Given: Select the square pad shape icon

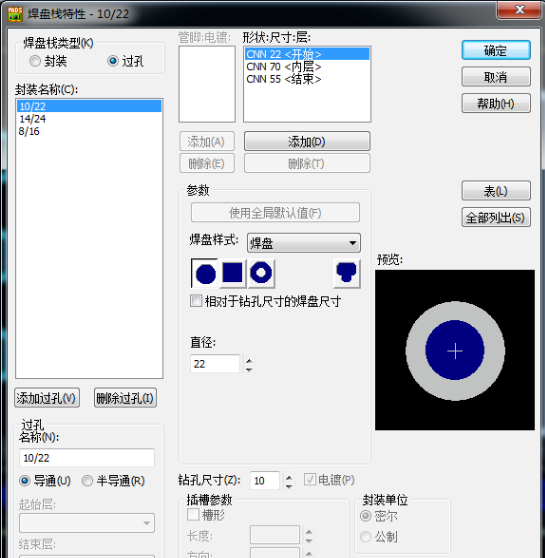Looking at the screenshot, I should [232, 273].
